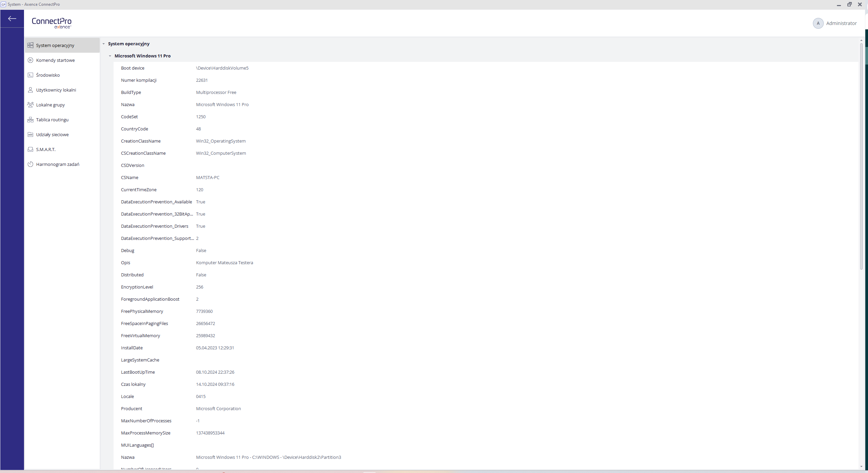The width and height of the screenshot is (868, 473).
Task: Select EncryptionLevel value 256
Action: (199, 287)
